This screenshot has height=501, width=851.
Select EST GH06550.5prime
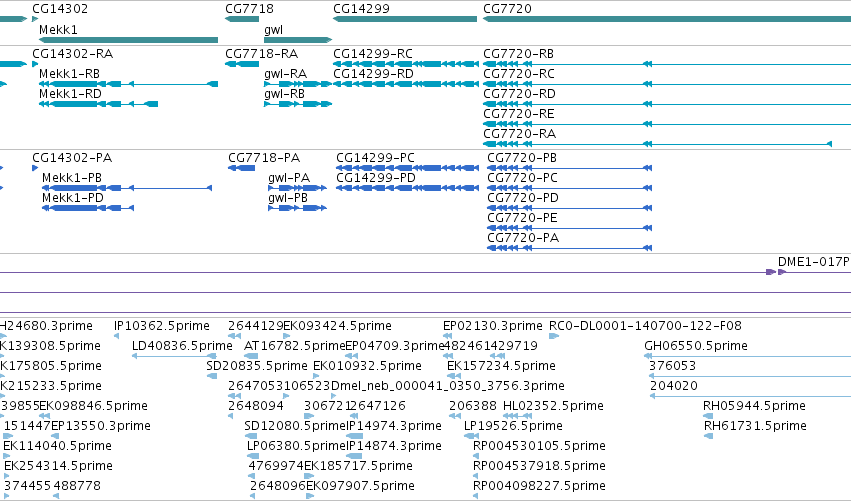coord(696,346)
